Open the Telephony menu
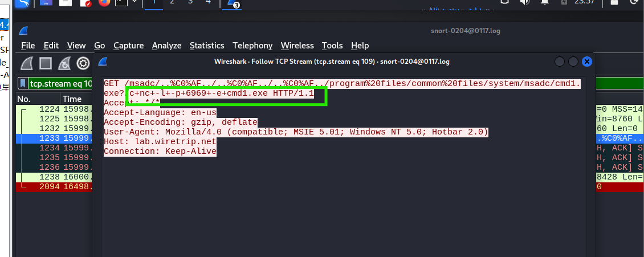Screen dimensions: 644x257 [x=252, y=46]
